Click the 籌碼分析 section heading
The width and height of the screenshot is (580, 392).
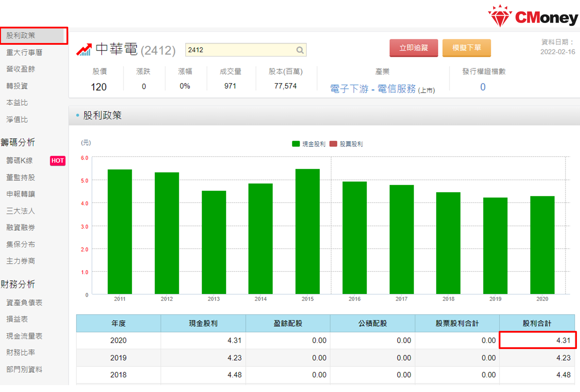coord(18,142)
